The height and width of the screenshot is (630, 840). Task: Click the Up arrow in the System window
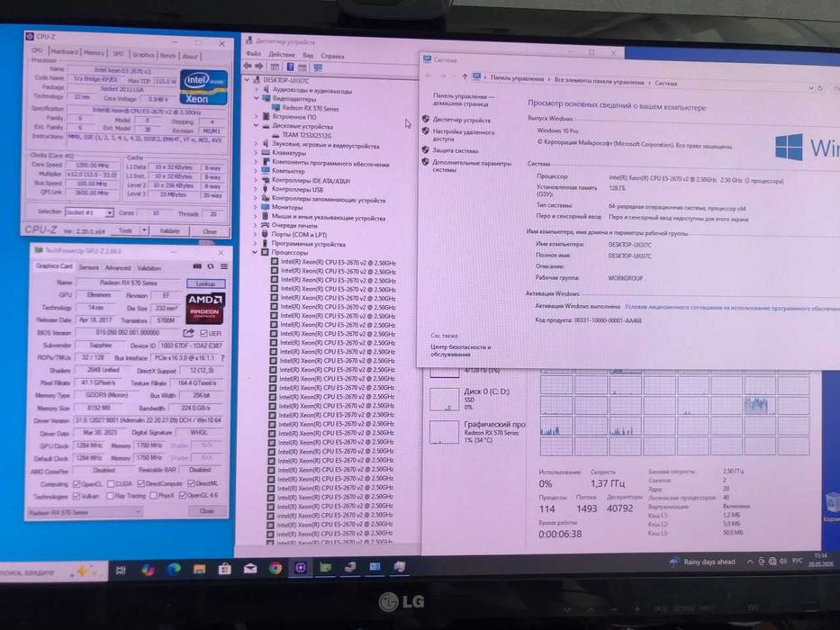(465, 76)
